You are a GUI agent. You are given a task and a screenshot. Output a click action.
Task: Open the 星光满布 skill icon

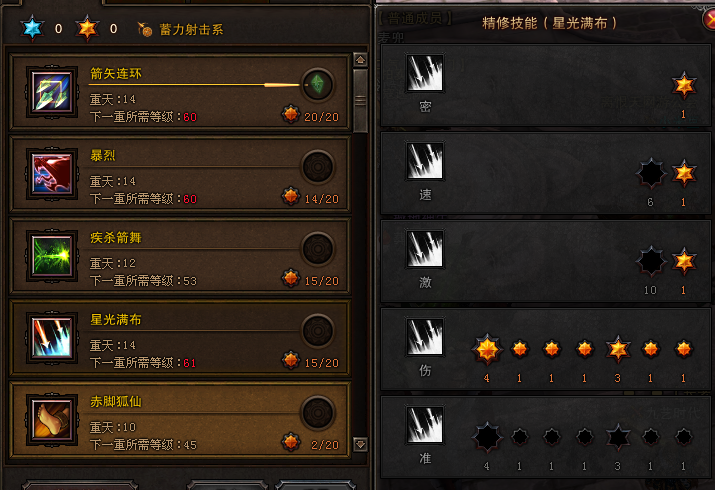[x=52, y=338]
